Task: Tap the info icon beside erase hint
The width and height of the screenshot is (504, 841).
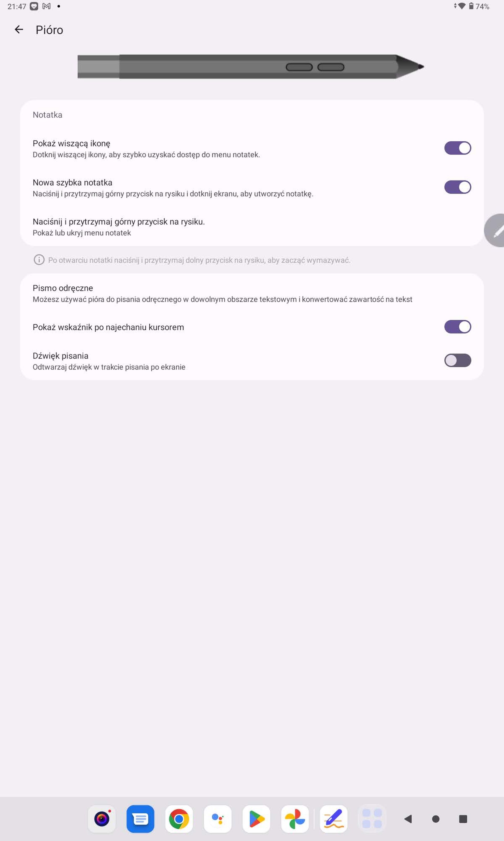Action: (x=39, y=260)
